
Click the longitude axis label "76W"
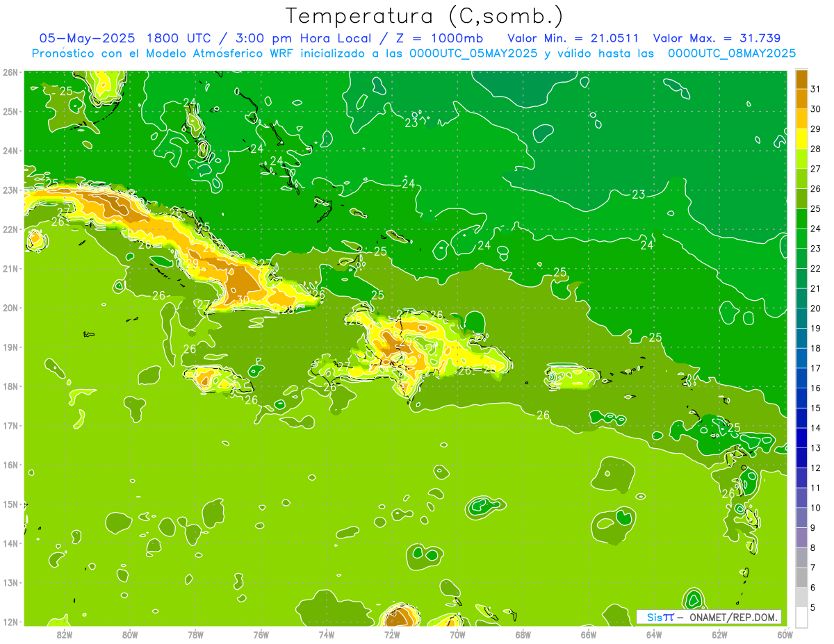click(261, 634)
